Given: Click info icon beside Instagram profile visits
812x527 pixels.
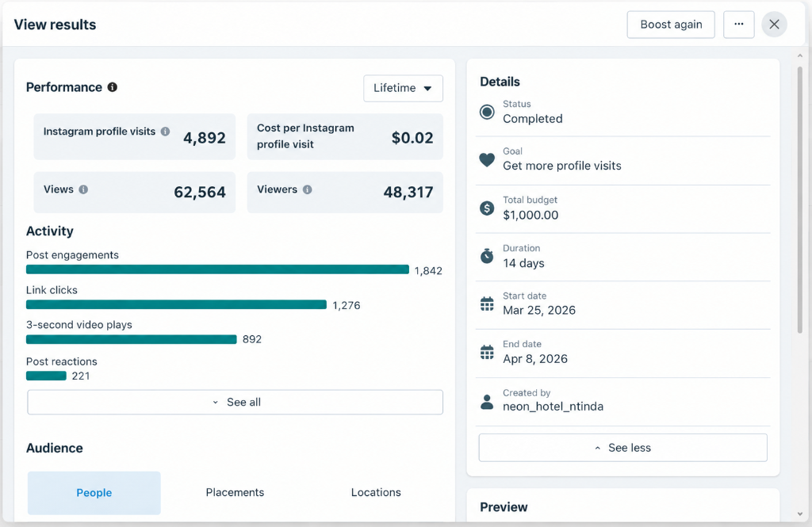Looking at the screenshot, I should pos(165,132).
